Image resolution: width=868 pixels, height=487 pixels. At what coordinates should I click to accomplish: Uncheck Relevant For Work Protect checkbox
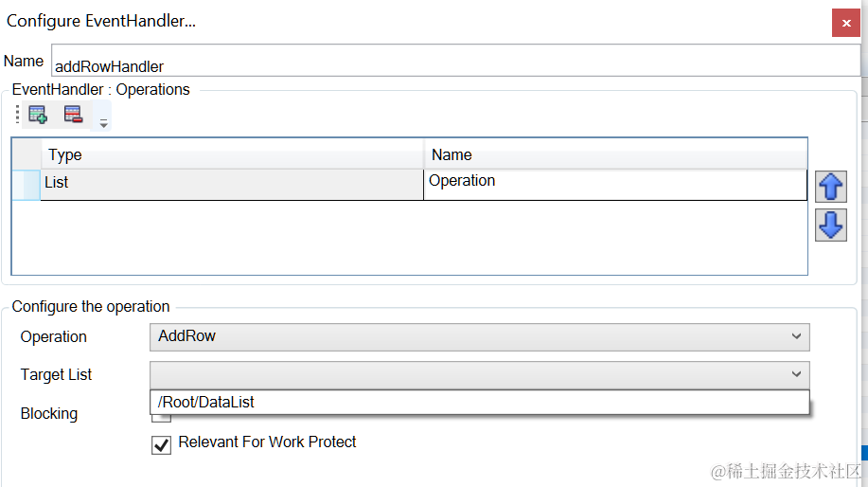(161, 443)
